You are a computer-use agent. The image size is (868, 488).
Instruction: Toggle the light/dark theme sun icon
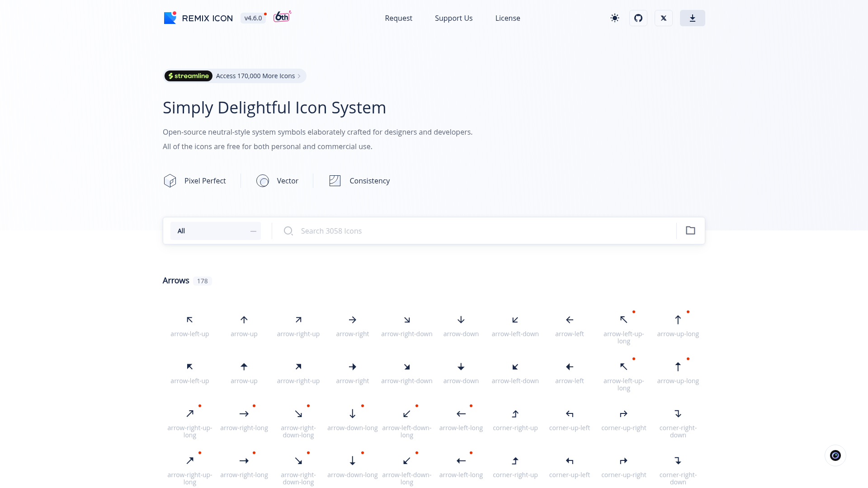(614, 18)
